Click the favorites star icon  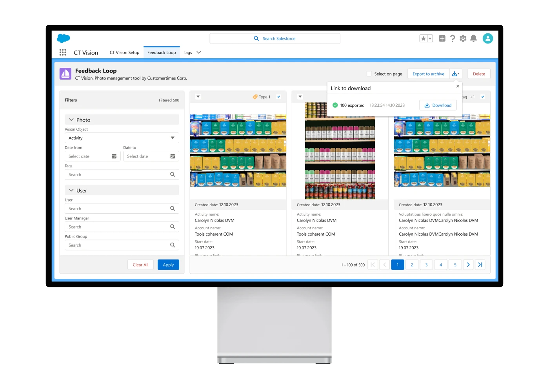click(x=423, y=38)
